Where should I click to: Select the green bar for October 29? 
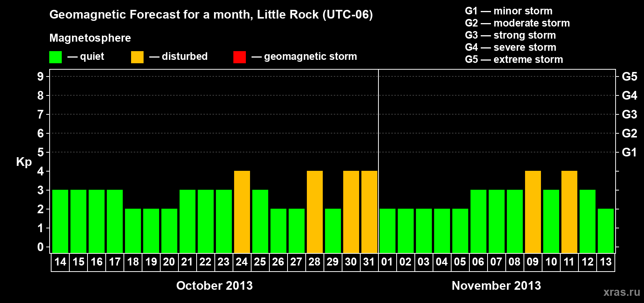333,231
